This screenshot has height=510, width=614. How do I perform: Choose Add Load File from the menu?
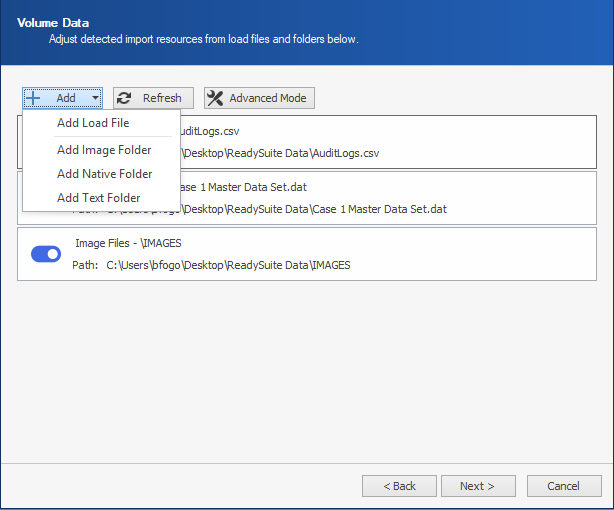[x=93, y=123]
